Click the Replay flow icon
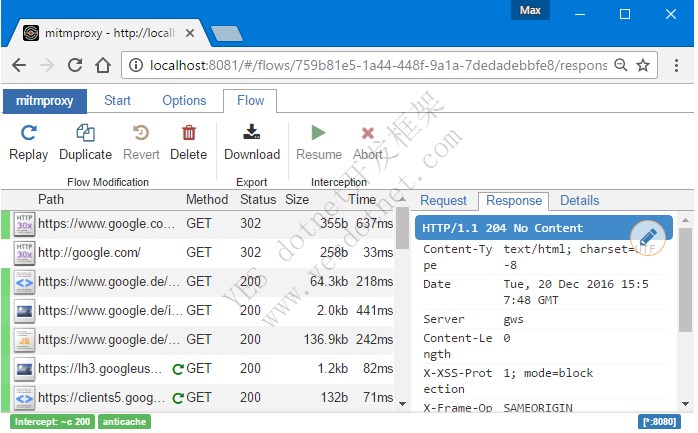Image resolution: width=698 pixels, height=433 pixels. 28,133
